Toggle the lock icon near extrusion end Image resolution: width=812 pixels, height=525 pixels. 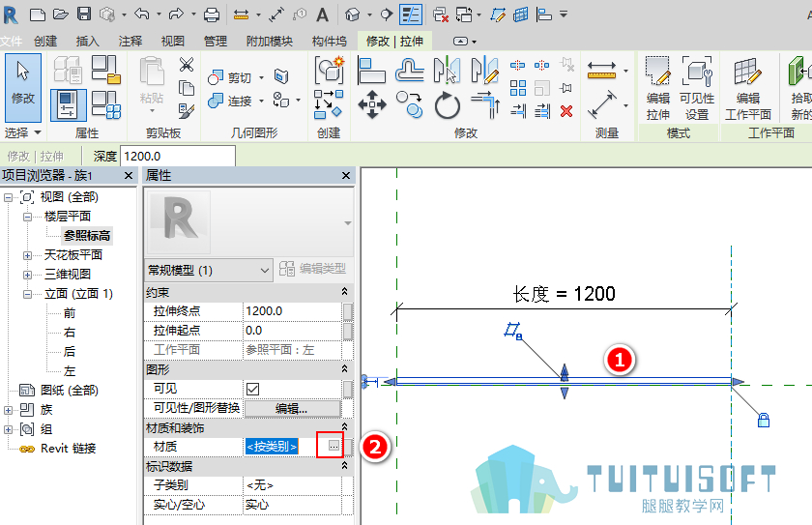[764, 420]
